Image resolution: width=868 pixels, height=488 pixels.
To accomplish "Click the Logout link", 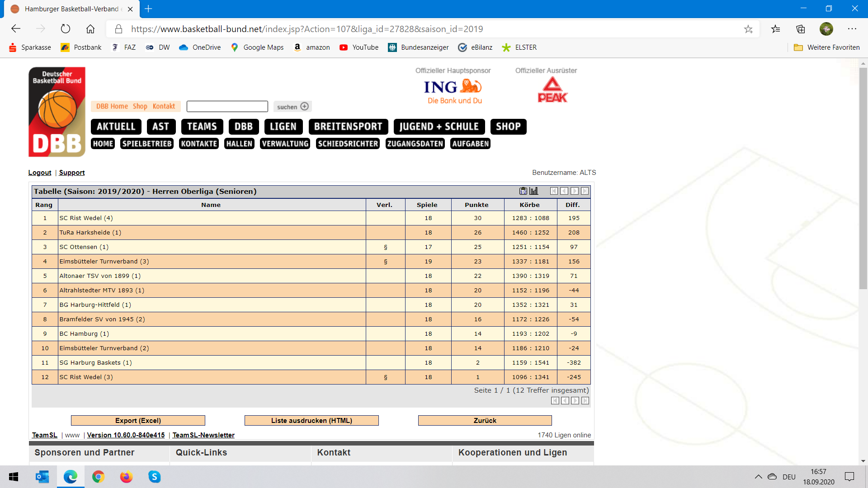I will pos(40,173).
